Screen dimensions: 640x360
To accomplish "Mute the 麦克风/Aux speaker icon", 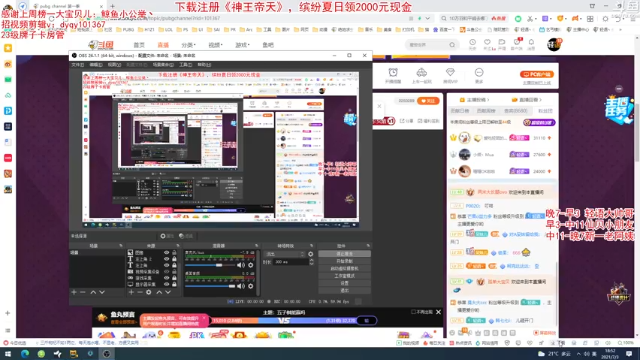I will point(241,265).
